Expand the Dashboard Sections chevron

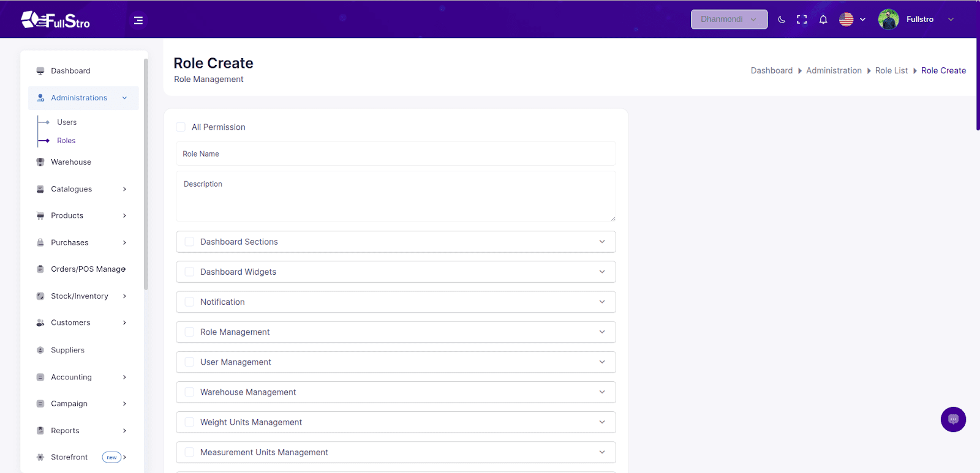pos(602,242)
